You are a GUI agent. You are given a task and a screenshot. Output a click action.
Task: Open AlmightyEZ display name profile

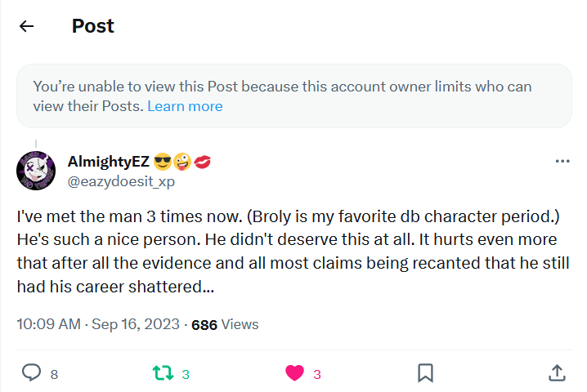tap(108, 162)
